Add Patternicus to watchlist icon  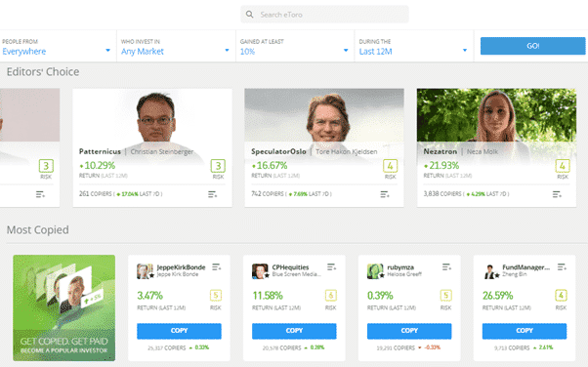(213, 194)
